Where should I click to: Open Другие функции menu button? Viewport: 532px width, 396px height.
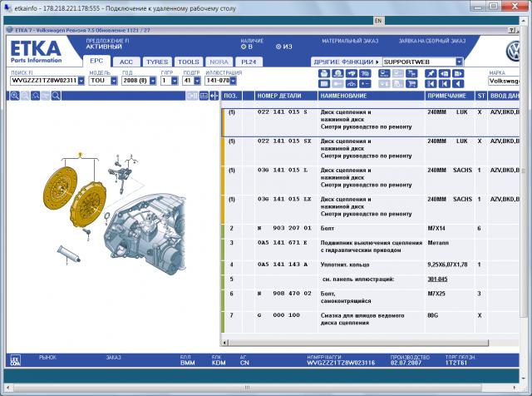coord(346,62)
